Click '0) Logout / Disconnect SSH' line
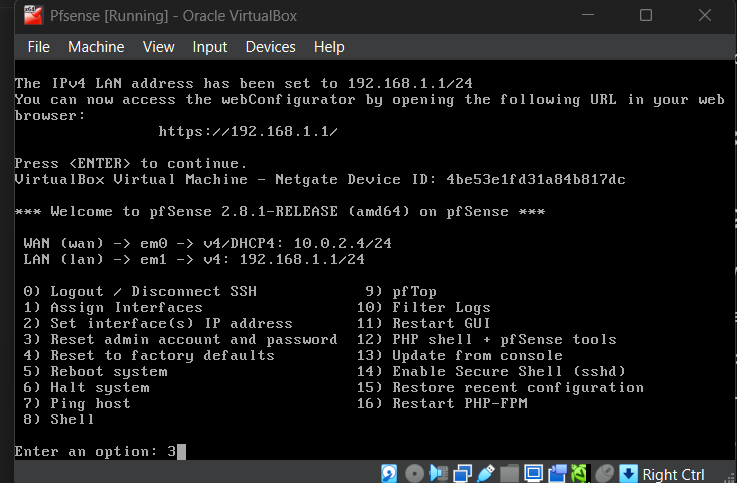This screenshot has width=737, height=483. point(140,291)
